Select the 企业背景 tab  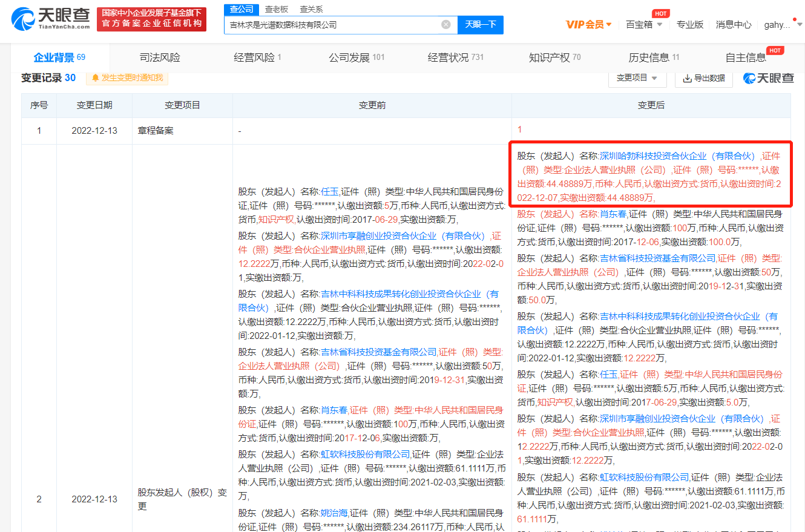pyautogui.click(x=59, y=57)
